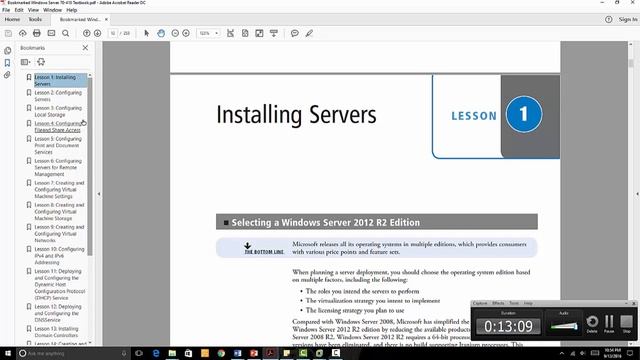Screen dimensions: 640x360
Task: Close the open document tab
Action: click(x=106, y=19)
